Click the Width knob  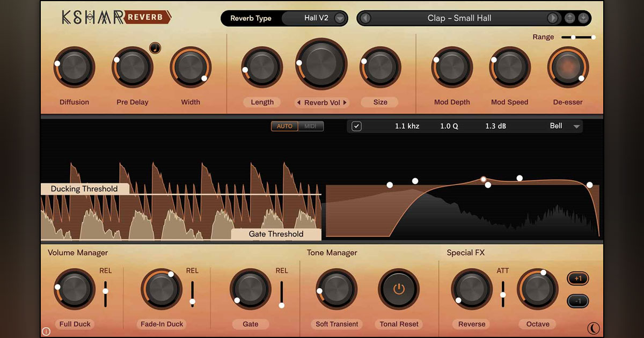pyautogui.click(x=191, y=67)
